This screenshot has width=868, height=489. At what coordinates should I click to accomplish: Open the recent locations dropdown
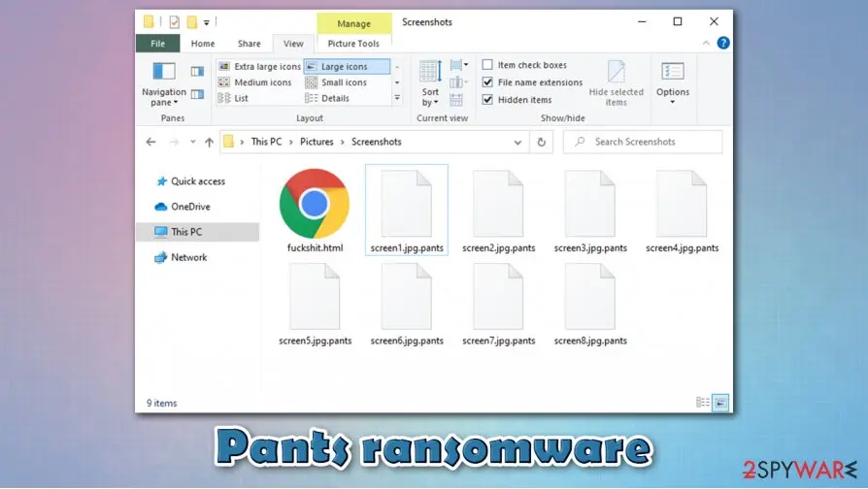point(192,143)
